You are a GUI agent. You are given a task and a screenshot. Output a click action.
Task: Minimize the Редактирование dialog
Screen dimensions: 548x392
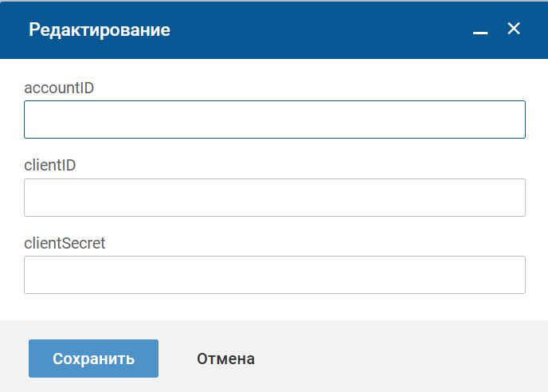[479, 30]
